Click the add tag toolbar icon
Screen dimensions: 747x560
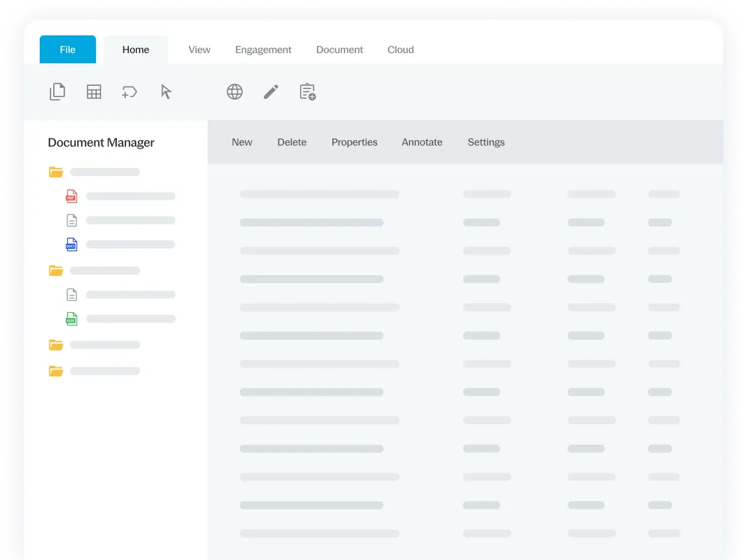[x=129, y=92]
